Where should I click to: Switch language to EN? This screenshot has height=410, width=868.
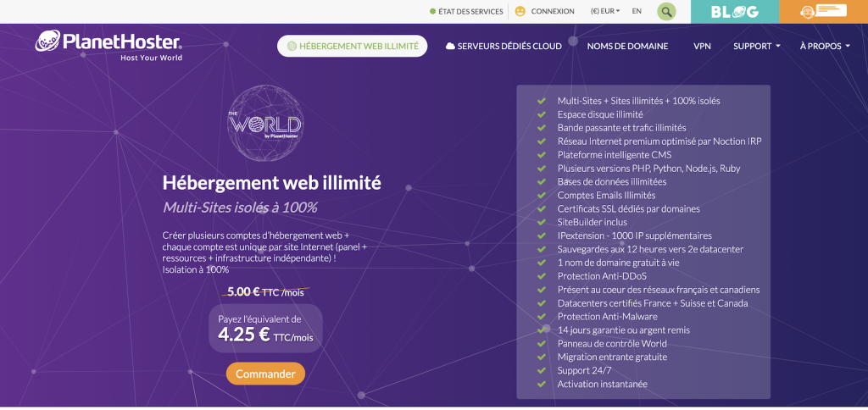click(637, 10)
